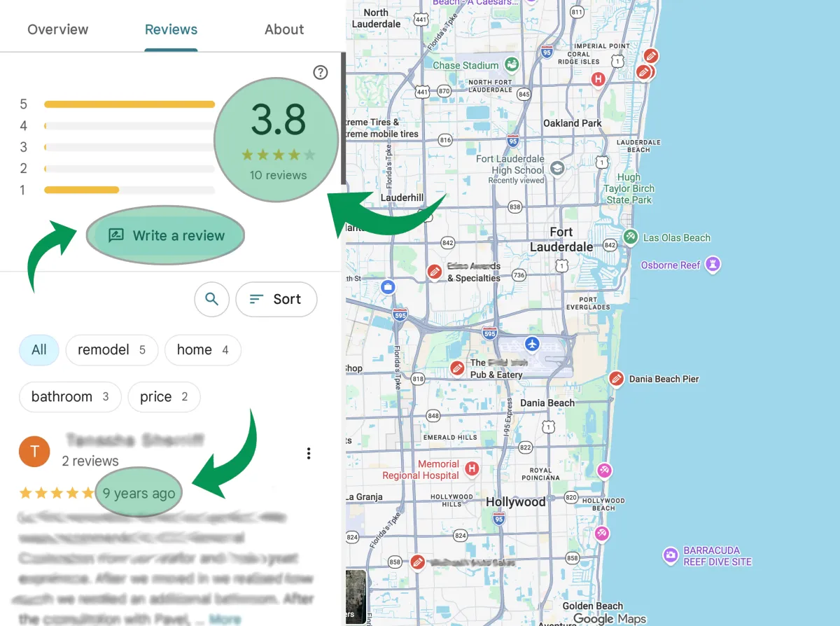Click the Oakland Park label
Image resolution: width=840 pixels, height=626 pixels.
click(573, 123)
